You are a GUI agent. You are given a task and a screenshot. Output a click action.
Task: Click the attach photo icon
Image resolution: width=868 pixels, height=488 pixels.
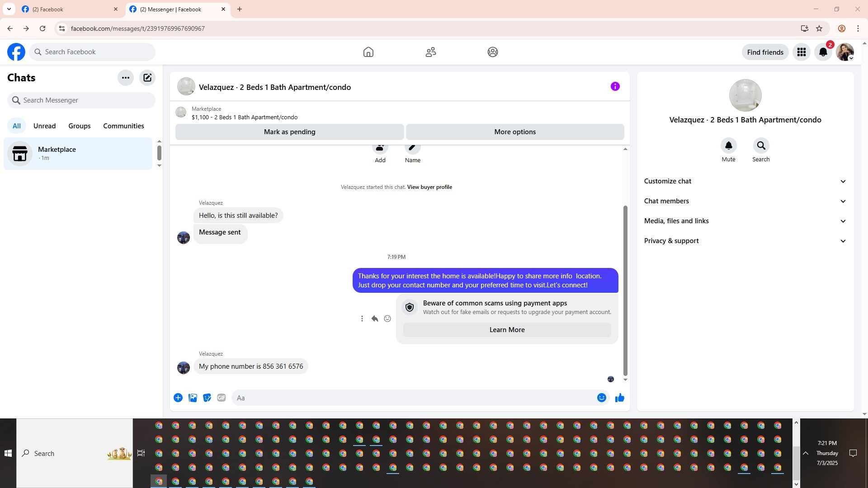click(193, 398)
